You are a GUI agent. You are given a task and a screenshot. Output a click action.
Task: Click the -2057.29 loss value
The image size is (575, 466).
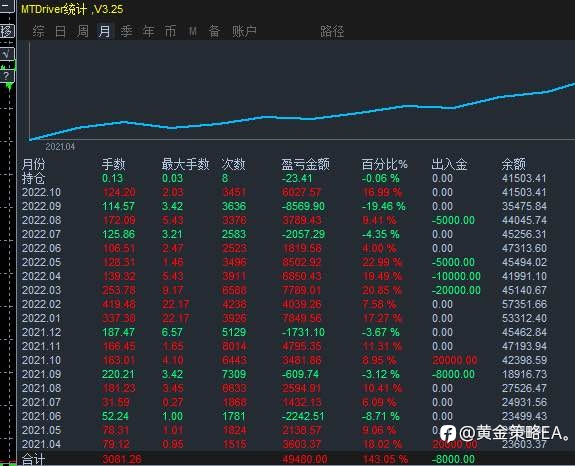pos(303,234)
